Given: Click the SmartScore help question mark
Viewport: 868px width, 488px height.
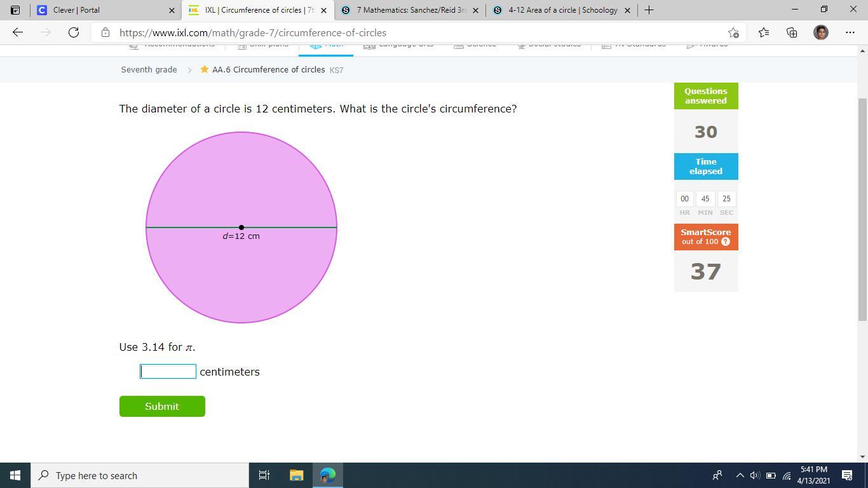Looking at the screenshot, I should pyautogui.click(x=726, y=241).
